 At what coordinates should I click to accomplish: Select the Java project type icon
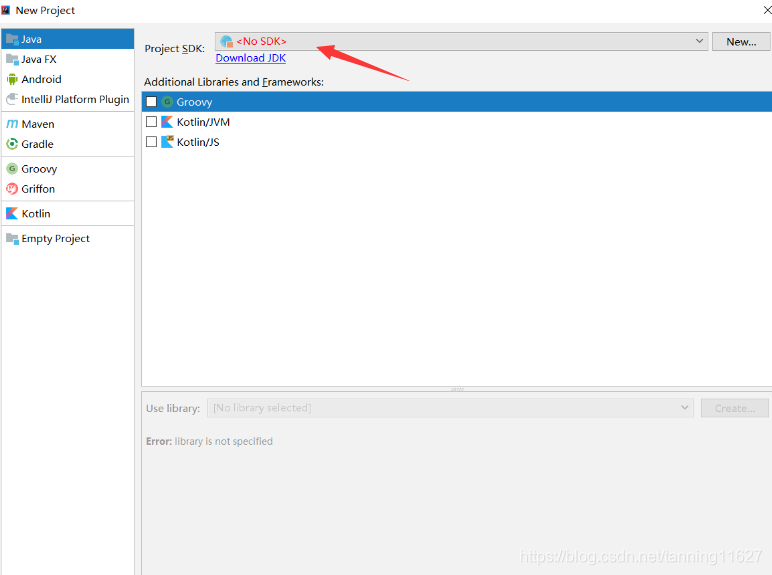tap(12, 39)
